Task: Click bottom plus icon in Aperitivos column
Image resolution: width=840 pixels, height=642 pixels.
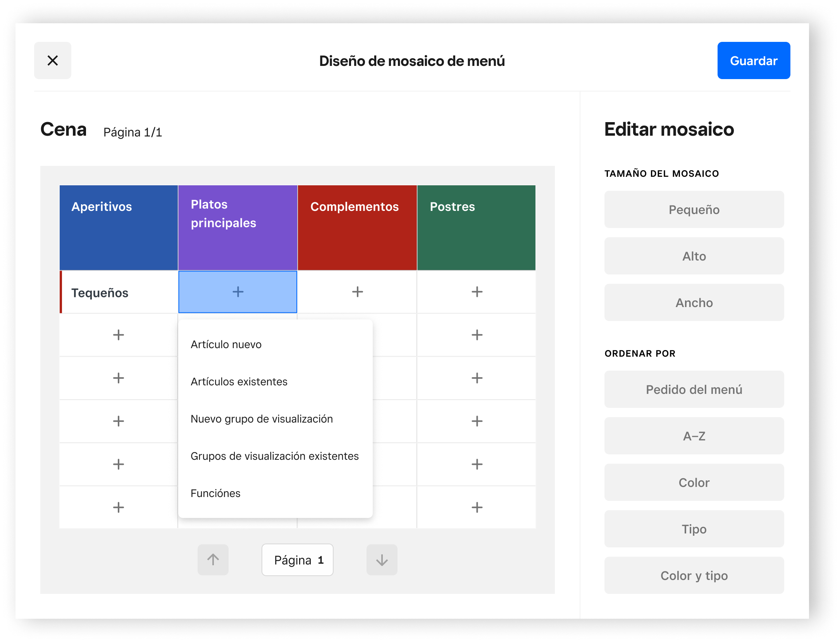Action: click(x=119, y=507)
